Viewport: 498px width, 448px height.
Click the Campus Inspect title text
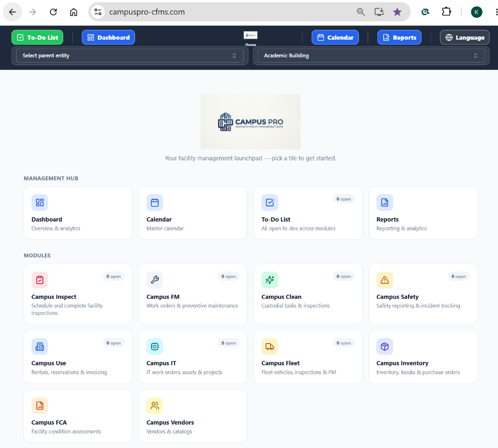click(x=54, y=297)
